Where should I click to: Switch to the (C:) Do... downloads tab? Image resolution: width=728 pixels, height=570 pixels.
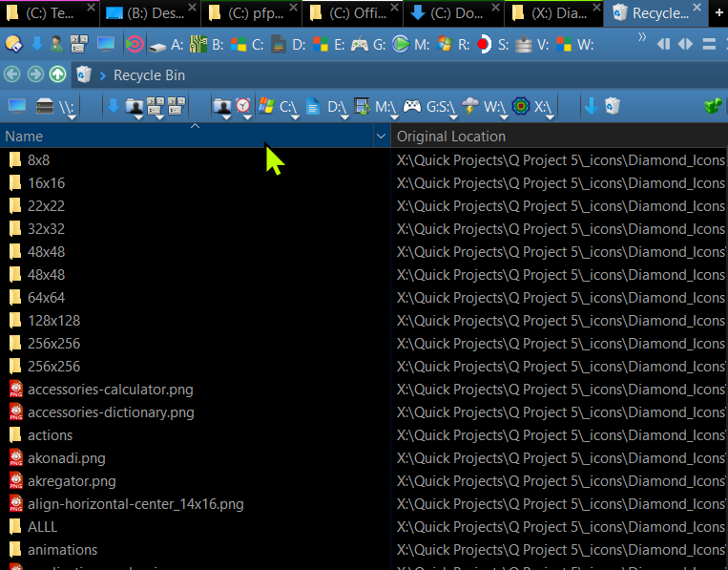448,13
